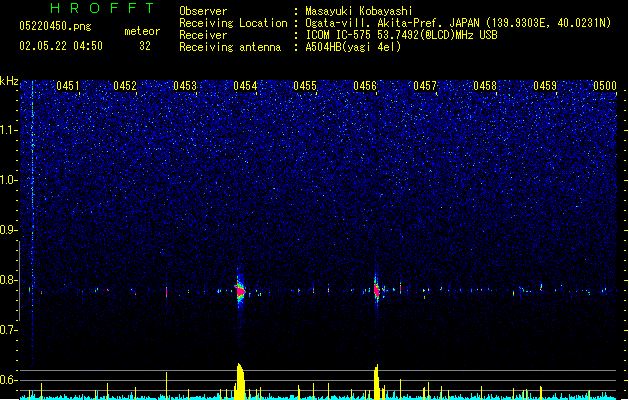Click the 0456 time marker
This screenshot has width=629, height=400.
(365, 86)
